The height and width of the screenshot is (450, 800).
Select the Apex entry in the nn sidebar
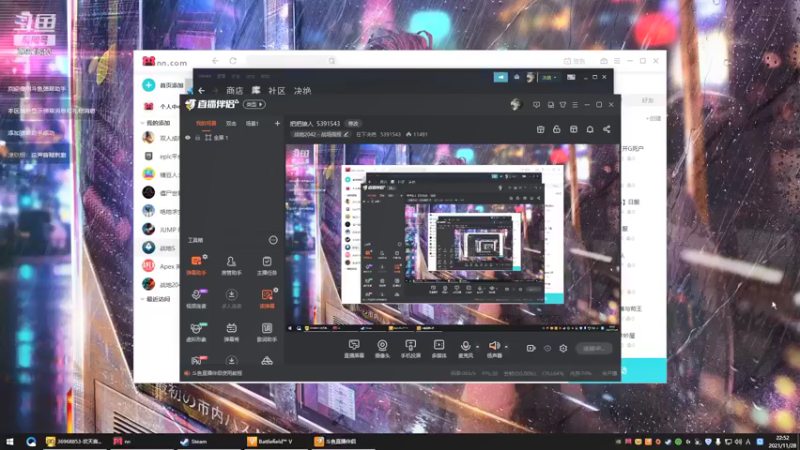coord(159,266)
